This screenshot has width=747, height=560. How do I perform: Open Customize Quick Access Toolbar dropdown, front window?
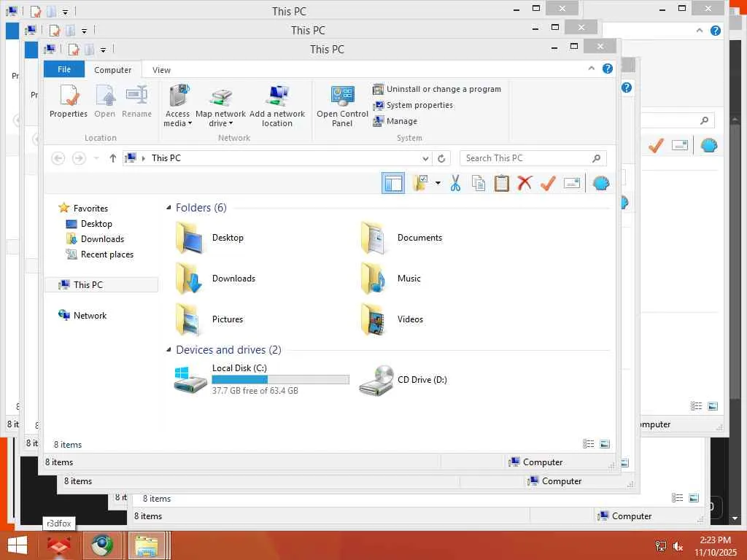tap(103, 50)
